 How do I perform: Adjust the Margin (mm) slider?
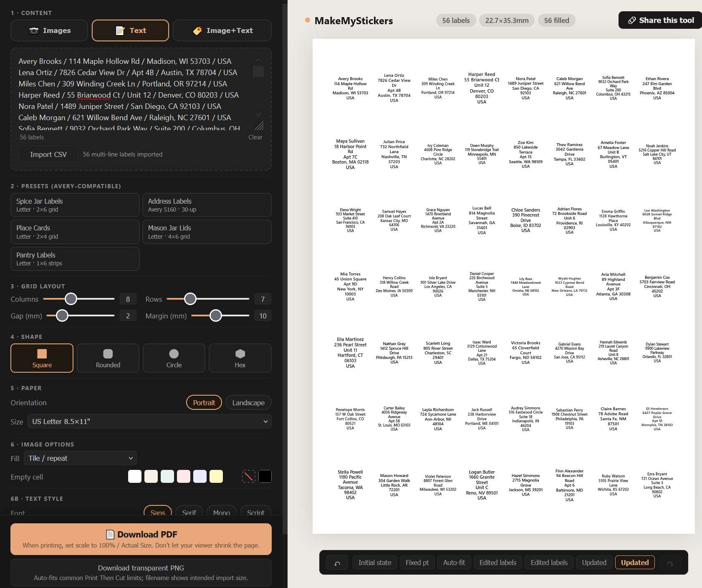(220, 315)
